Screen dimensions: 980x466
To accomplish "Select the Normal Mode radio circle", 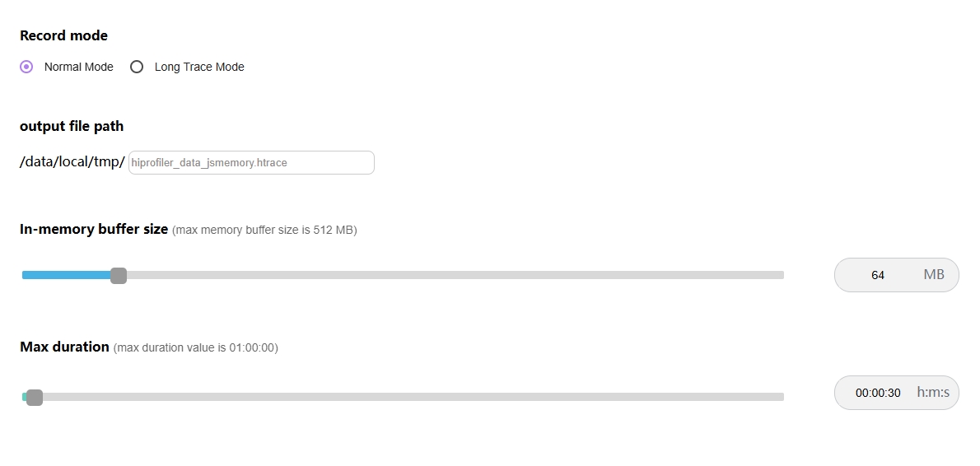I will click(26, 67).
